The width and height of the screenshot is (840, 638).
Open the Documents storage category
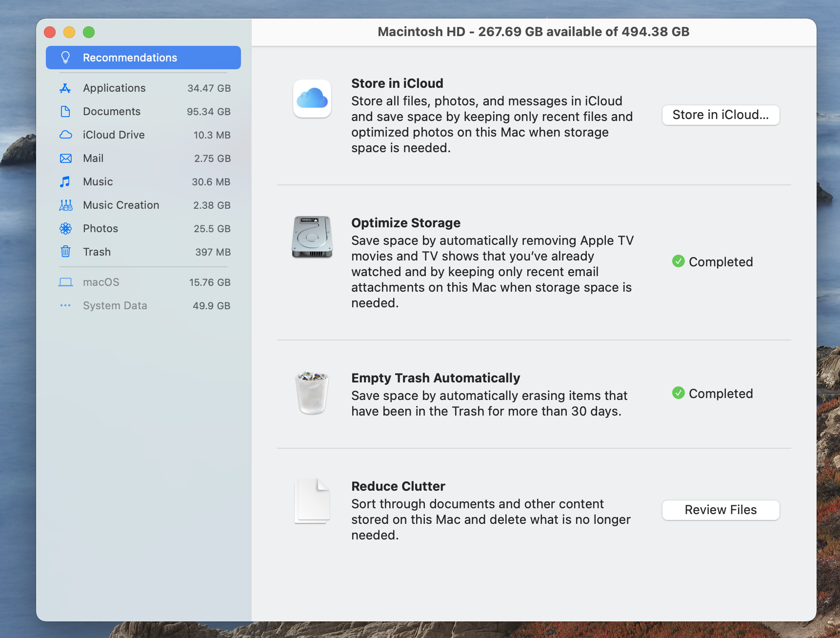[x=143, y=112]
